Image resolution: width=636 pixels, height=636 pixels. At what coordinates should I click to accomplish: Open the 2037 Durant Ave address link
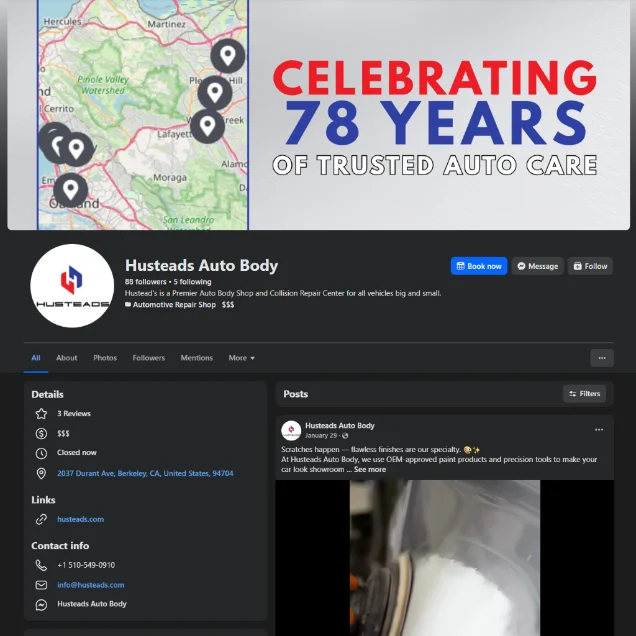145,473
